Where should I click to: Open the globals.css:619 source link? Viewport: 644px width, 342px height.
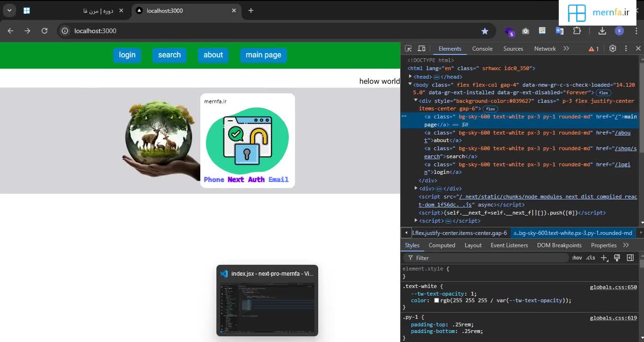point(613,318)
